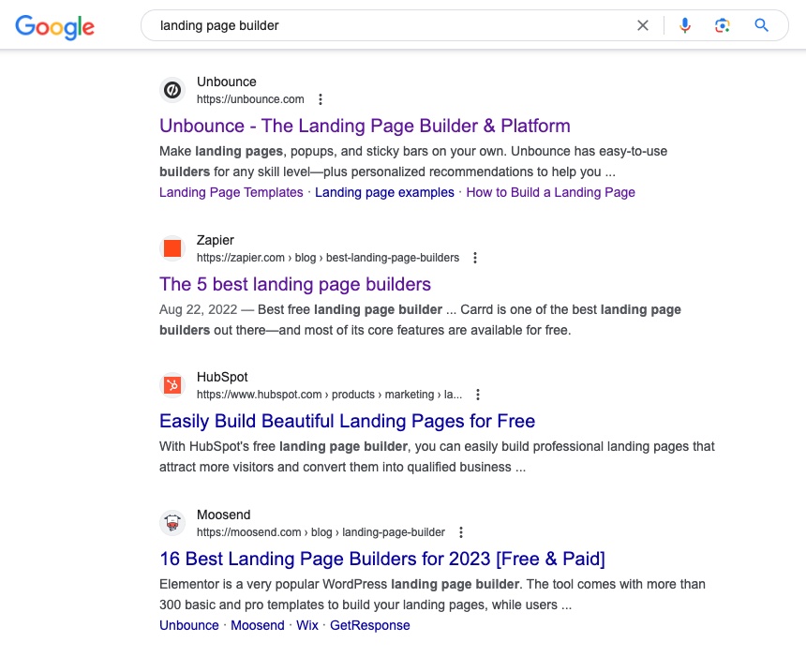Start voice search with microphone icon
Screen dimensions: 806x672
[x=685, y=26]
